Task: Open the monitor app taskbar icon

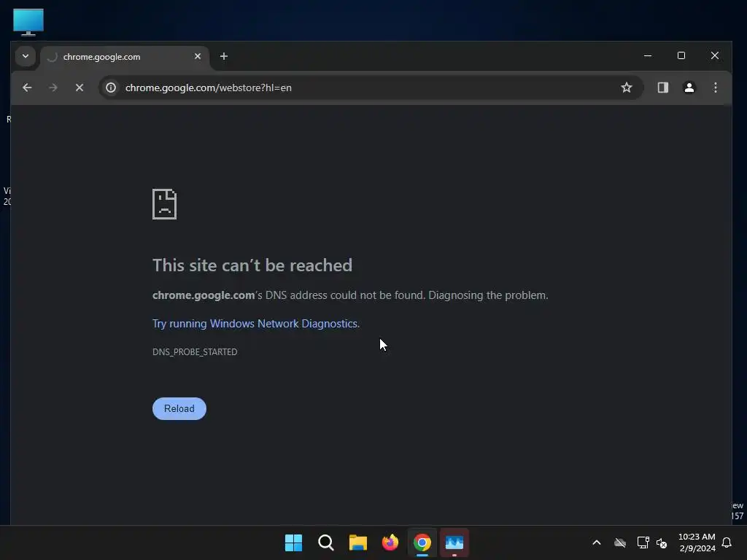Action: click(x=454, y=542)
